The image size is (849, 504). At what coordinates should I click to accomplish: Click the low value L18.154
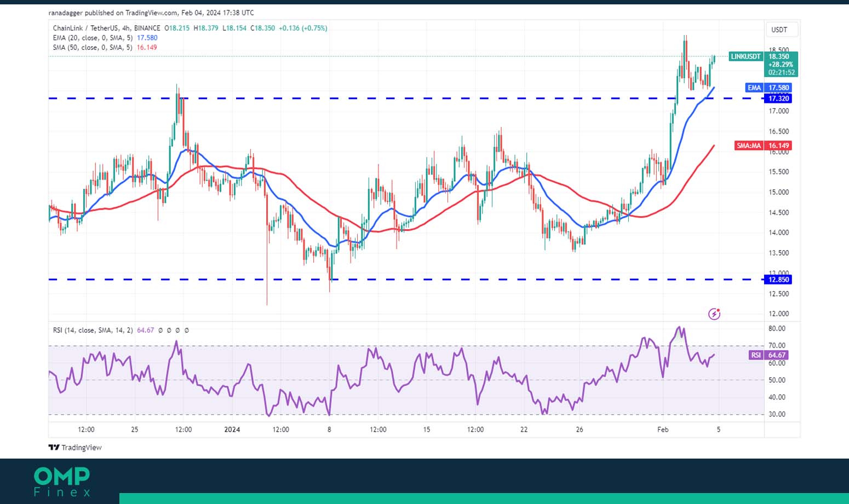(234, 28)
